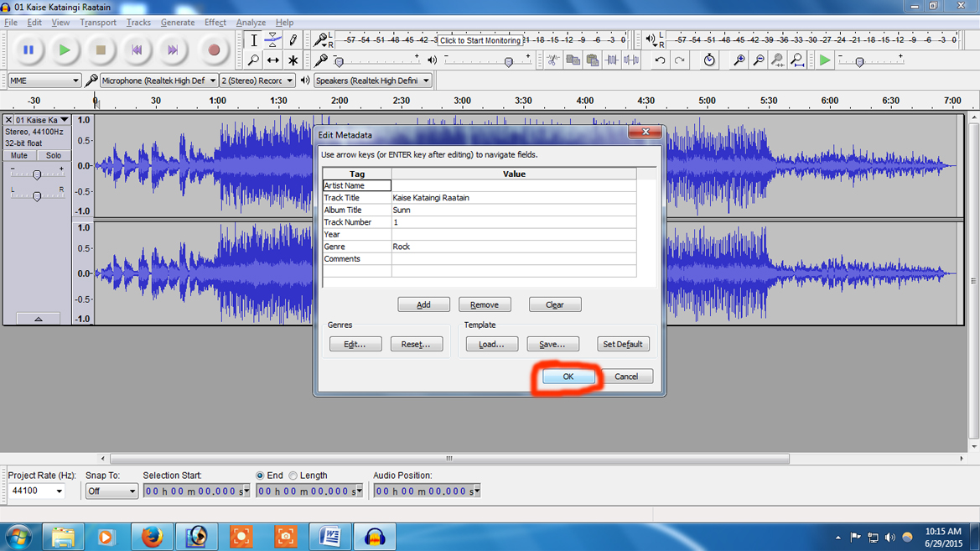Screen dimensions: 980x551
Task: Adjust the playback volume slider
Action: click(509, 60)
